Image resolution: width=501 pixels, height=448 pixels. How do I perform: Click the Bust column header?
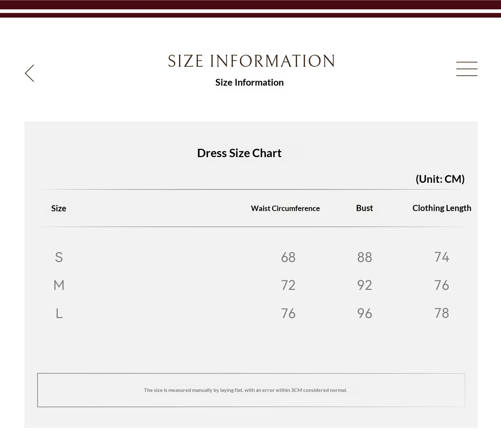[x=364, y=208]
